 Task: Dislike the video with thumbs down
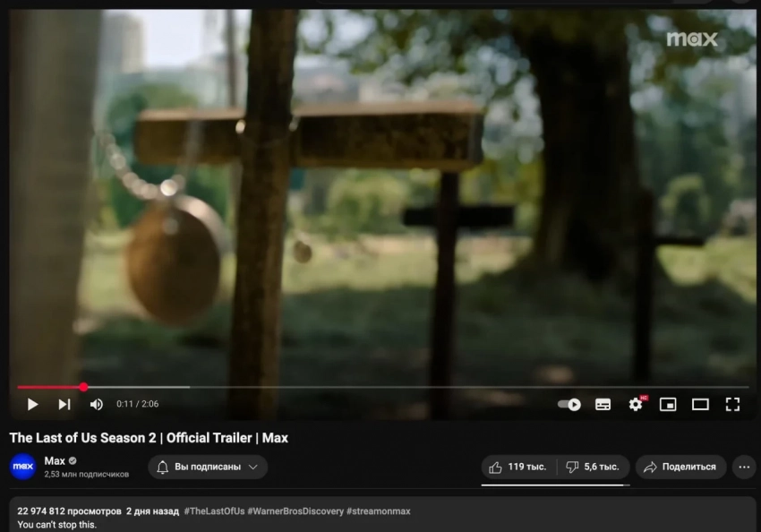[x=594, y=467]
